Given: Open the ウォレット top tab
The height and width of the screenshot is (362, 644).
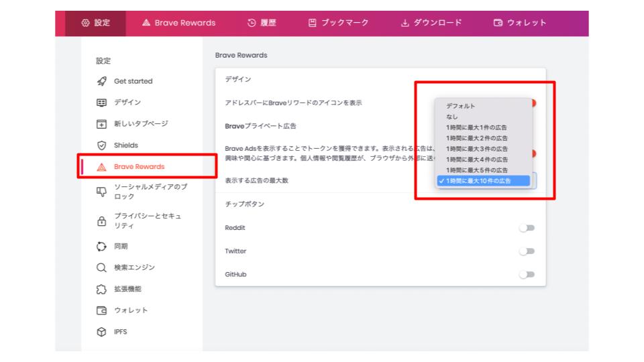Looking at the screenshot, I should click(x=520, y=23).
